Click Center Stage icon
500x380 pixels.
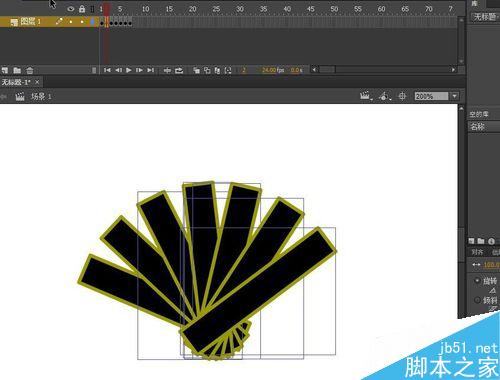[402, 96]
